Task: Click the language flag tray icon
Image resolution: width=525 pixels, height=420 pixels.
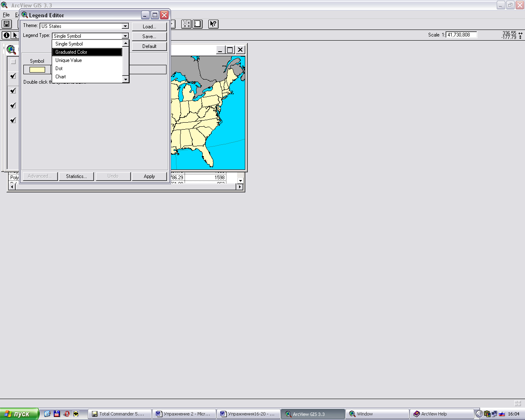Action: pyautogui.click(x=502, y=414)
